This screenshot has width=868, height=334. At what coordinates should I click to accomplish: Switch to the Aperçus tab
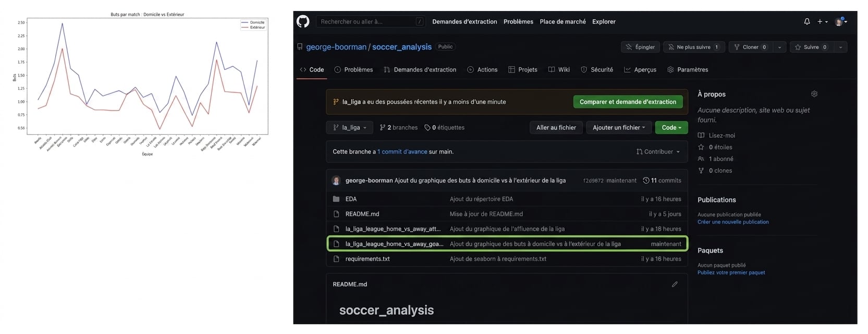pyautogui.click(x=640, y=69)
